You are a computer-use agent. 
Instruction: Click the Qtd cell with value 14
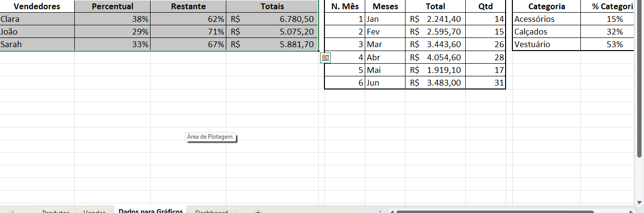pyautogui.click(x=485, y=19)
